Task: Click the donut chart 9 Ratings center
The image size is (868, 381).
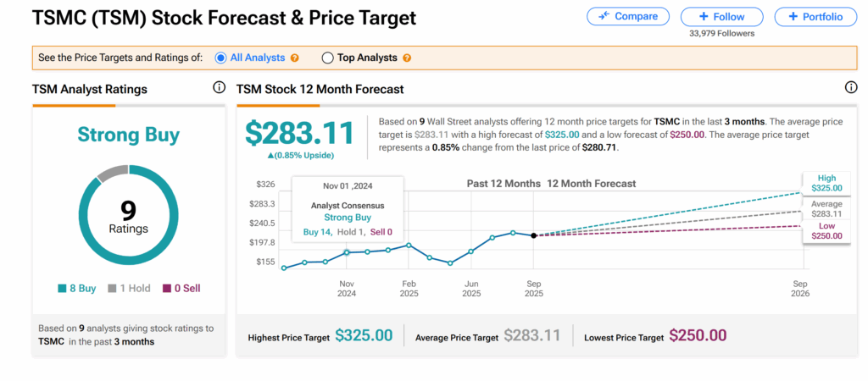Action: (128, 217)
